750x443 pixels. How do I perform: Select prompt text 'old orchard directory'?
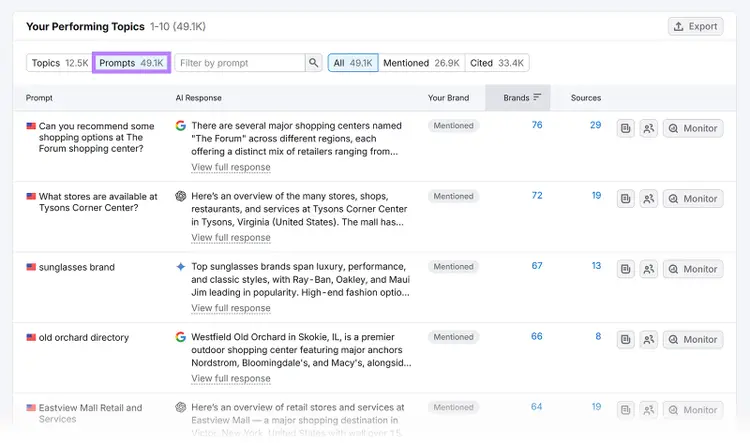84,337
